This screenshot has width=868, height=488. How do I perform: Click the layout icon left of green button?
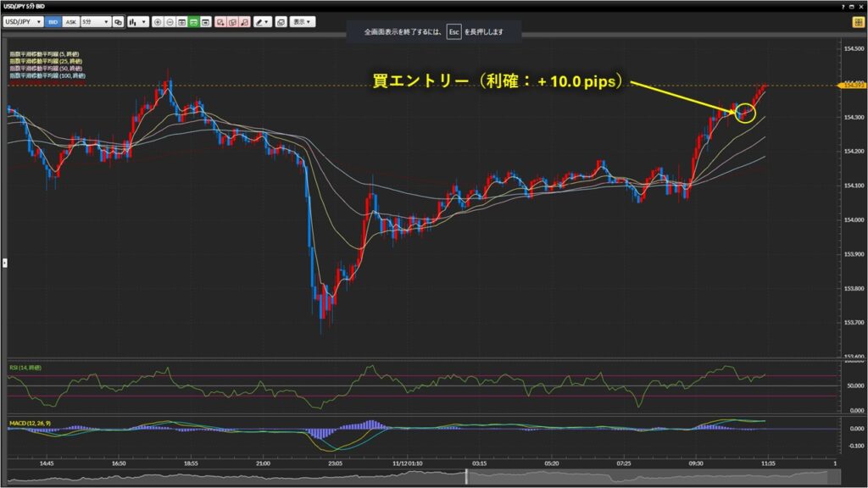click(182, 21)
